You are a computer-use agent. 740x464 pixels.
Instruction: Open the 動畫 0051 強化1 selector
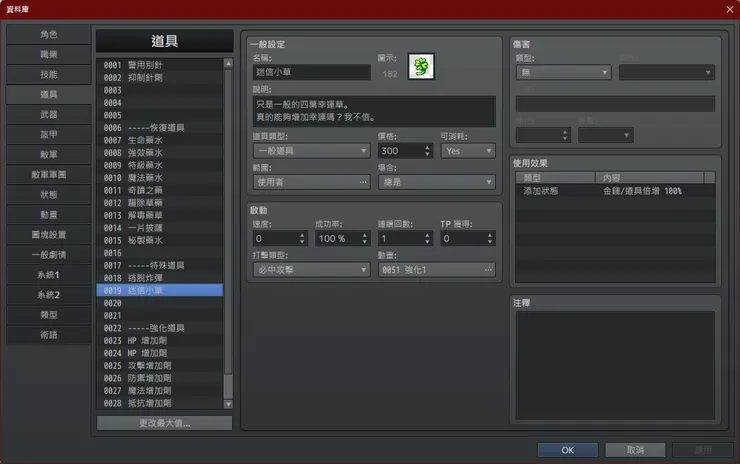click(x=437, y=270)
